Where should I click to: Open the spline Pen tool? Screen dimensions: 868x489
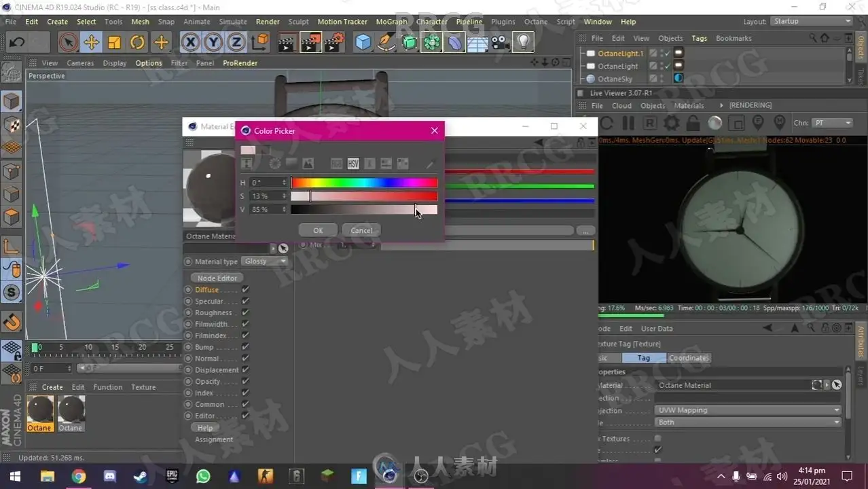386,43
